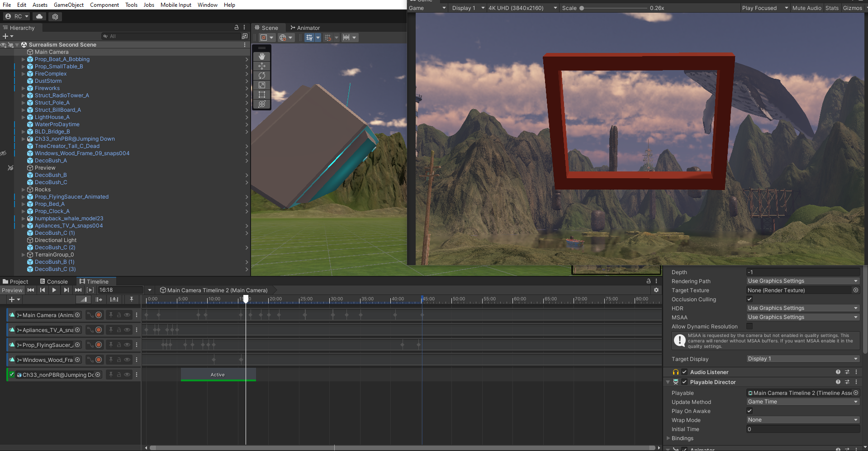Select the Hand view tool
The width and height of the screenshot is (868, 451).
(x=261, y=57)
